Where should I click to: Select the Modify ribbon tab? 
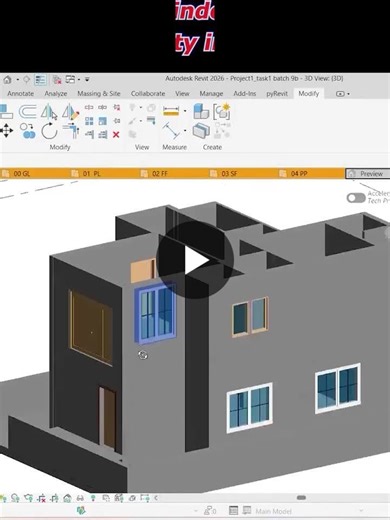coord(308,94)
